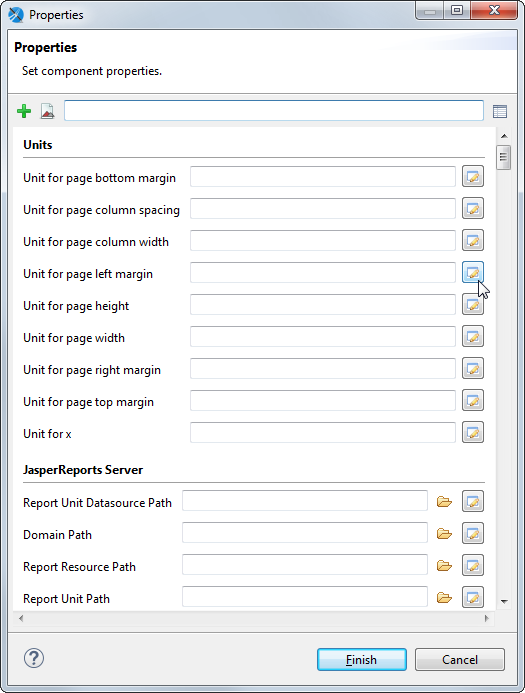Click the Cancel button
The image size is (525, 693).
tap(460, 659)
